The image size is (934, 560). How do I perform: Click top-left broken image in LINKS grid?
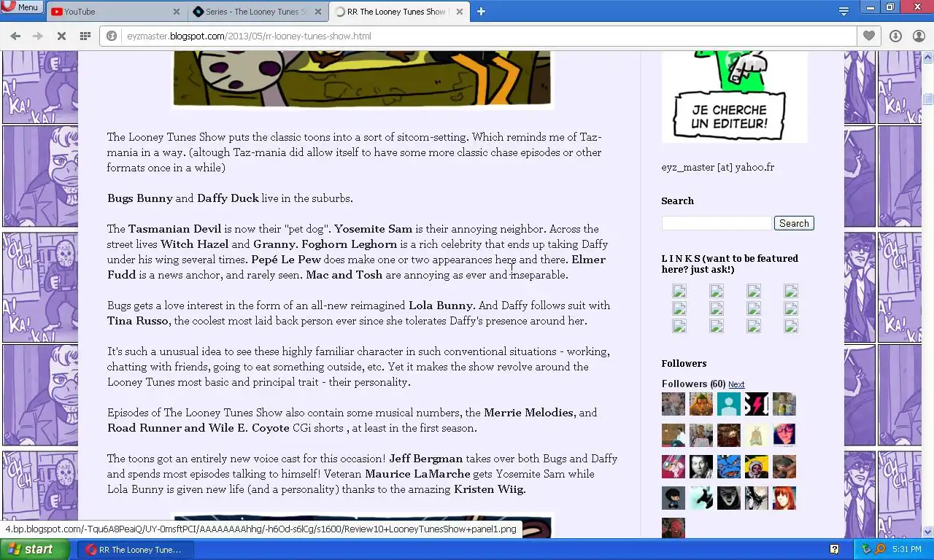click(x=679, y=291)
